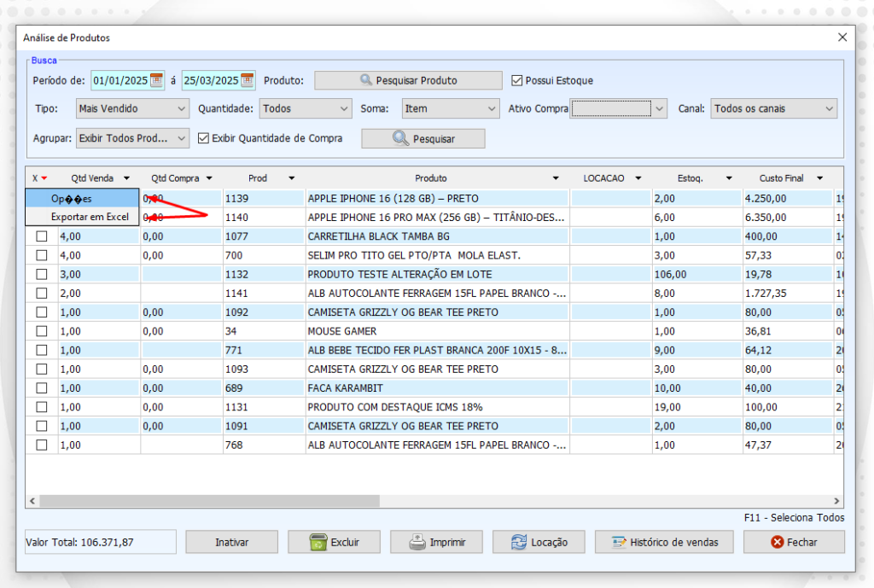874x588 pixels.
Task: Choose Exportar em Excel menu entry
Action: [82, 217]
